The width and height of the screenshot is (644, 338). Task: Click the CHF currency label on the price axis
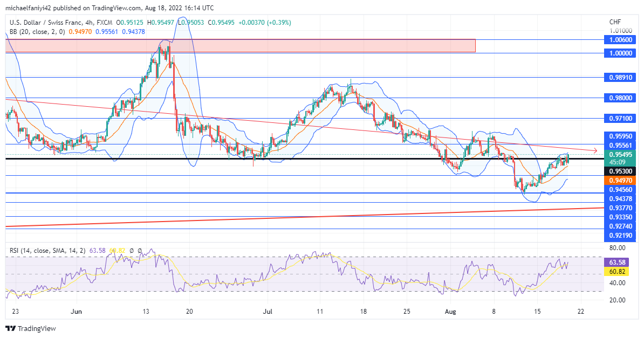coord(615,22)
